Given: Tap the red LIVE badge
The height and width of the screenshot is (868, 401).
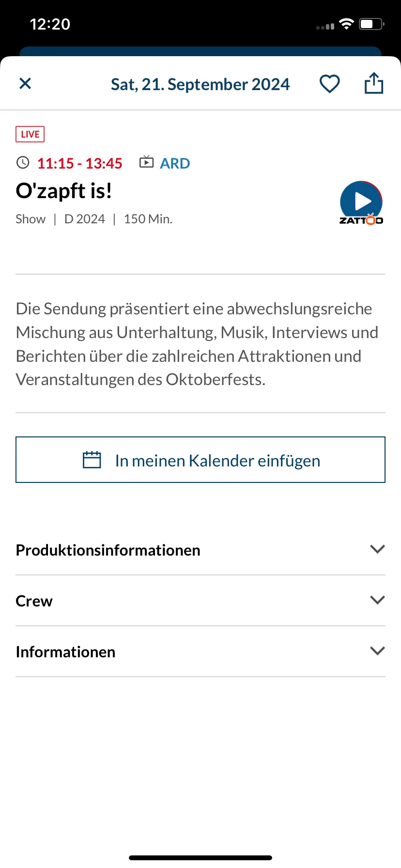Looking at the screenshot, I should click(x=30, y=134).
